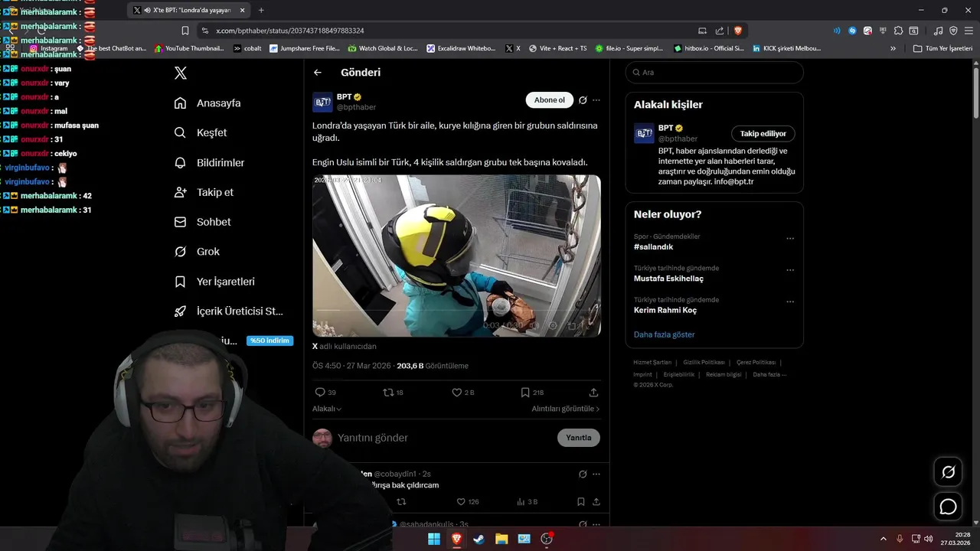Click the BPT profile avatar on post
Image resolution: width=980 pixels, height=551 pixels.
coord(322,102)
